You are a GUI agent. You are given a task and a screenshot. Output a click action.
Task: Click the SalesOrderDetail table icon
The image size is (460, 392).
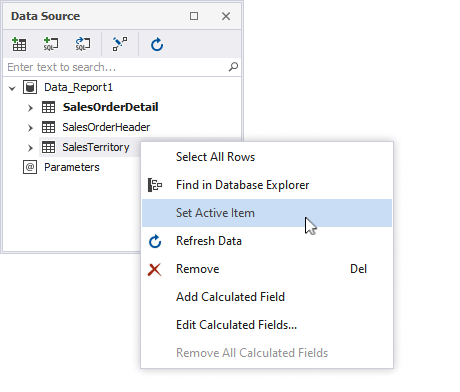point(49,107)
